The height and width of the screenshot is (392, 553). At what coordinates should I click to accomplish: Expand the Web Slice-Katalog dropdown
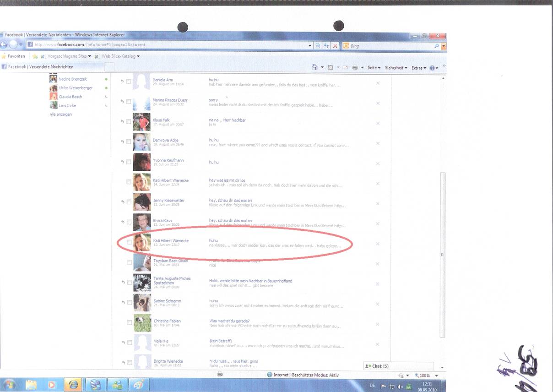(138, 56)
